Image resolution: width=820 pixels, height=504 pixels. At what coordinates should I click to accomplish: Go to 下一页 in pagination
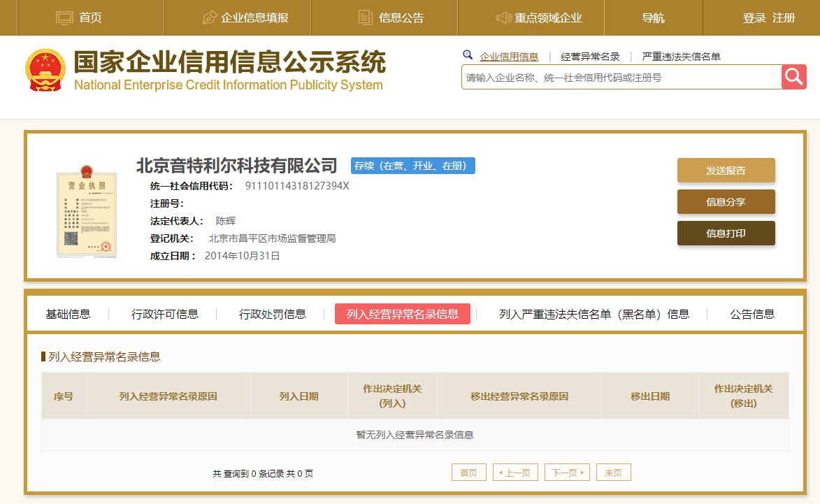pos(567,473)
